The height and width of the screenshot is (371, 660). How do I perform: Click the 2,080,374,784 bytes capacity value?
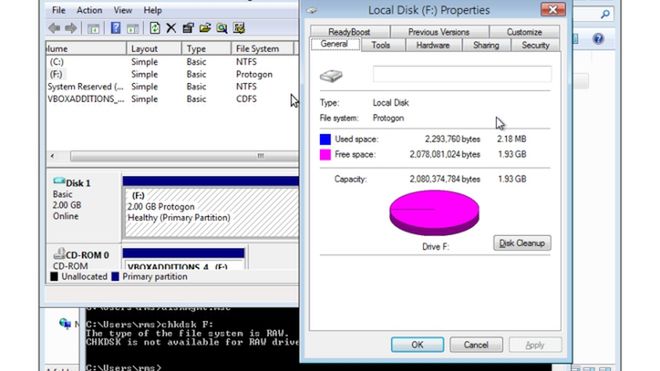444,179
